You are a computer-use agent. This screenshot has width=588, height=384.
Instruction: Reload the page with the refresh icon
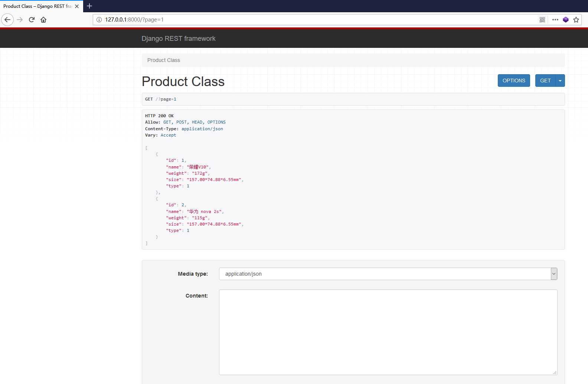coord(32,20)
